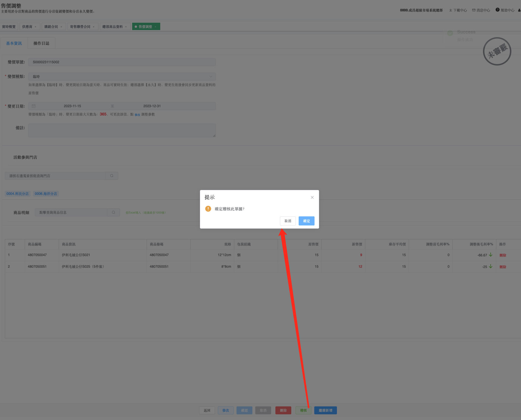
Task: Click the store search magnifier icon
Action: pyautogui.click(x=112, y=176)
